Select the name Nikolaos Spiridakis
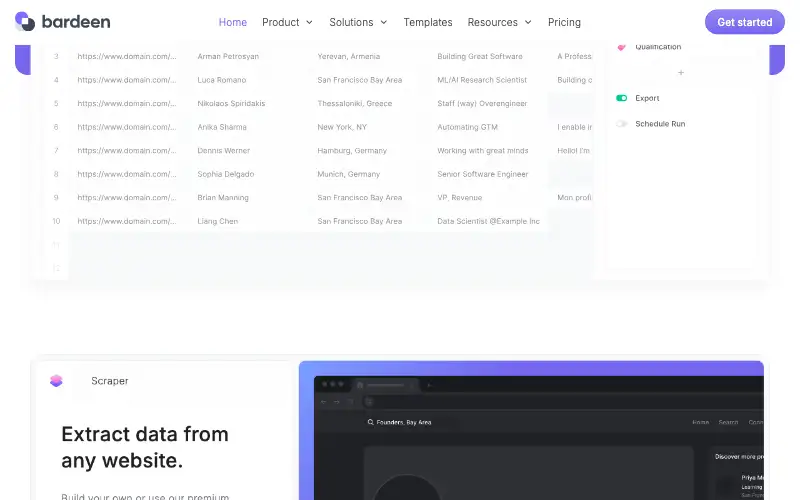The height and width of the screenshot is (500, 800). (231, 103)
